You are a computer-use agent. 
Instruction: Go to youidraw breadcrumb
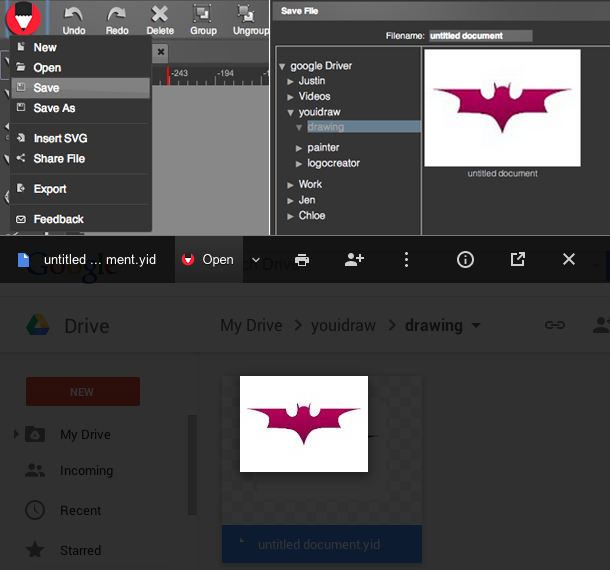pyautogui.click(x=343, y=325)
